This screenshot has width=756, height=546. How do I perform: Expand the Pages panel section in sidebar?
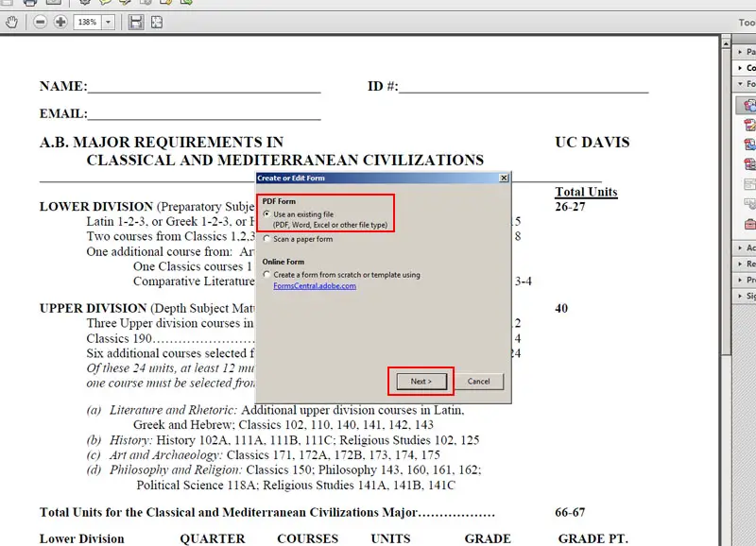coord(746,52)
